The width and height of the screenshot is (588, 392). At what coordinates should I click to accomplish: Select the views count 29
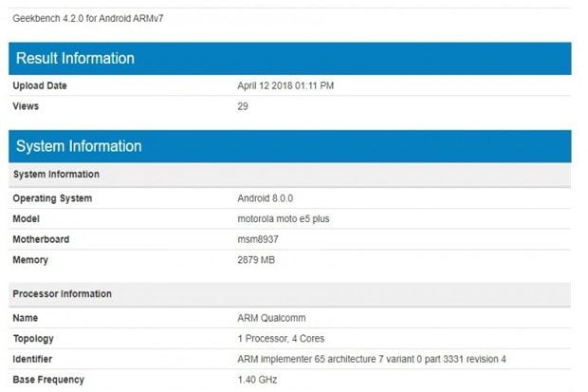pyautogui.click(x=243, y=106)
